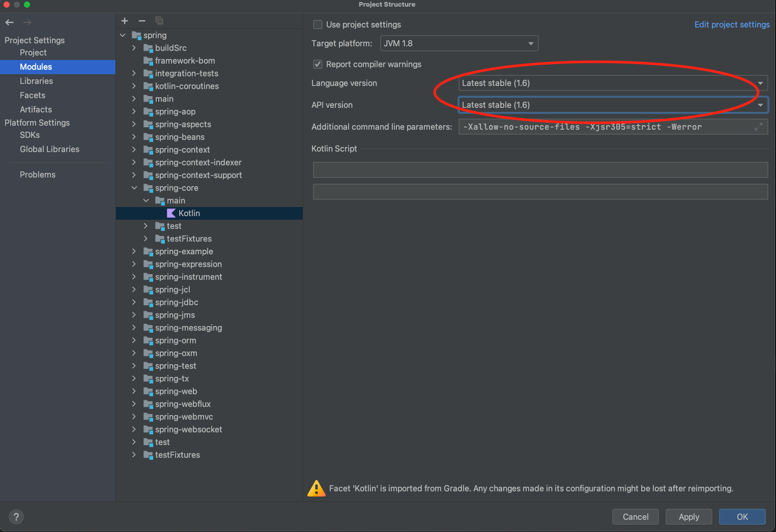Click the Add module plus icon
Image resolution: width=776 pixels, height=532 pixels.
click(125, 21)
